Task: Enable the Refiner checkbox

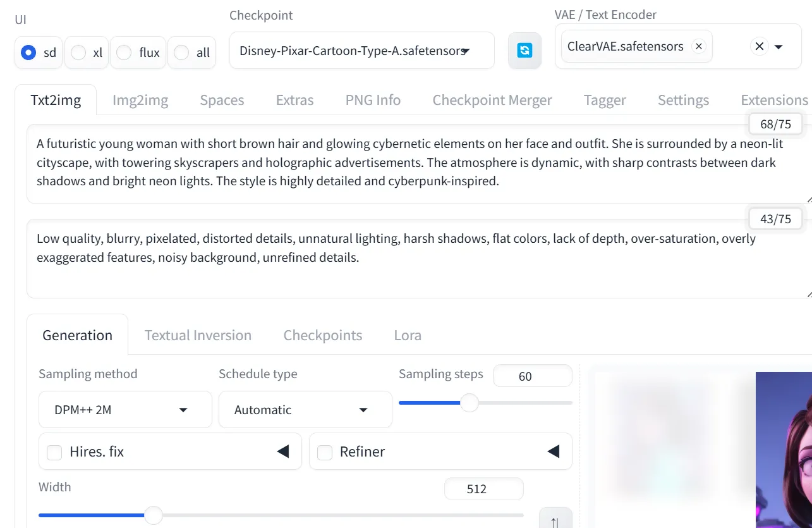Action: coord(325,452)
